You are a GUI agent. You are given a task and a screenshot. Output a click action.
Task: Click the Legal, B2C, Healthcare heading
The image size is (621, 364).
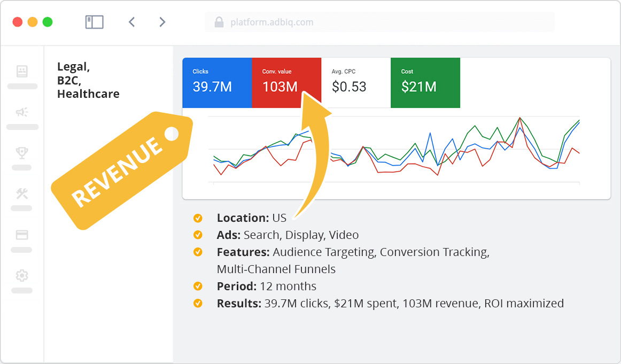(x=88, y=80)
